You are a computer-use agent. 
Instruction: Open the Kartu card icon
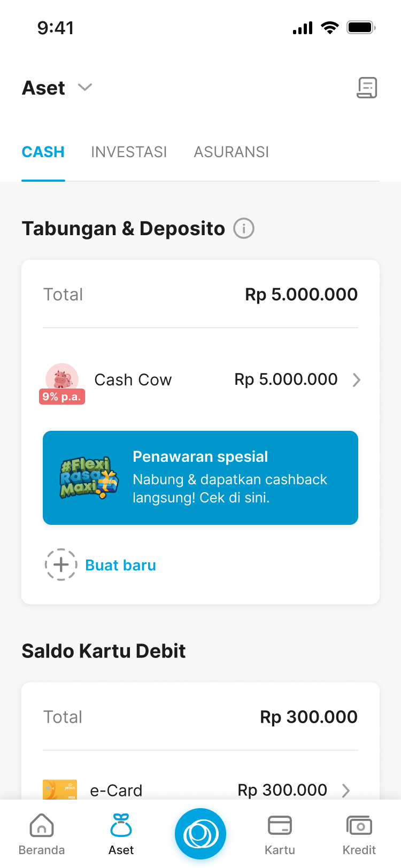point(280,825)
